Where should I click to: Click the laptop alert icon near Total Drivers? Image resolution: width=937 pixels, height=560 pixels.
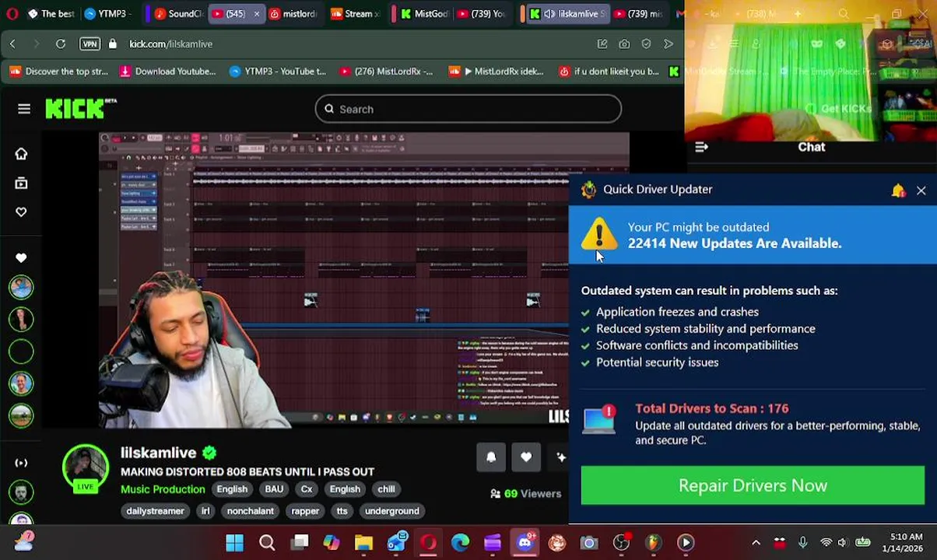pyautogui.click(x=599, y=420)
